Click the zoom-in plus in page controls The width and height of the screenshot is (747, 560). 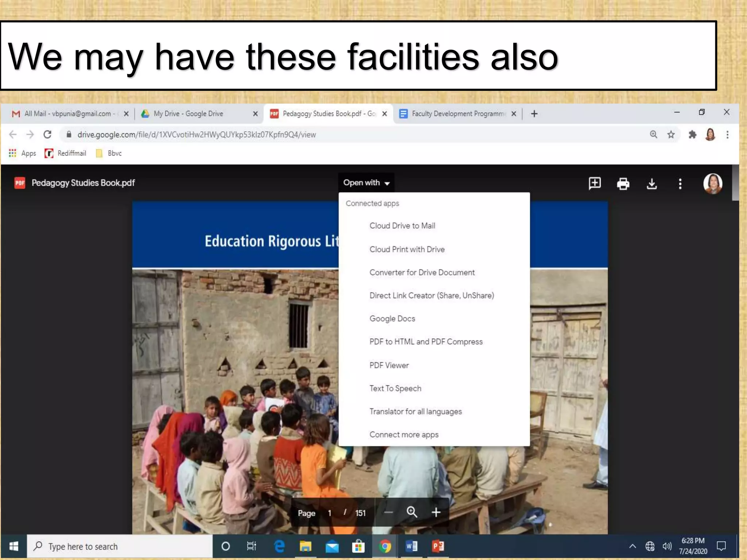coord(436,513)
